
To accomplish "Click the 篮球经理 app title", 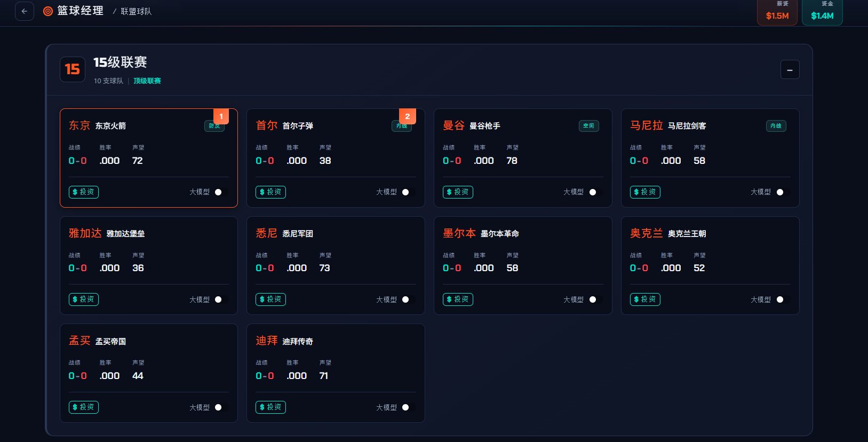I will (81, 11).
